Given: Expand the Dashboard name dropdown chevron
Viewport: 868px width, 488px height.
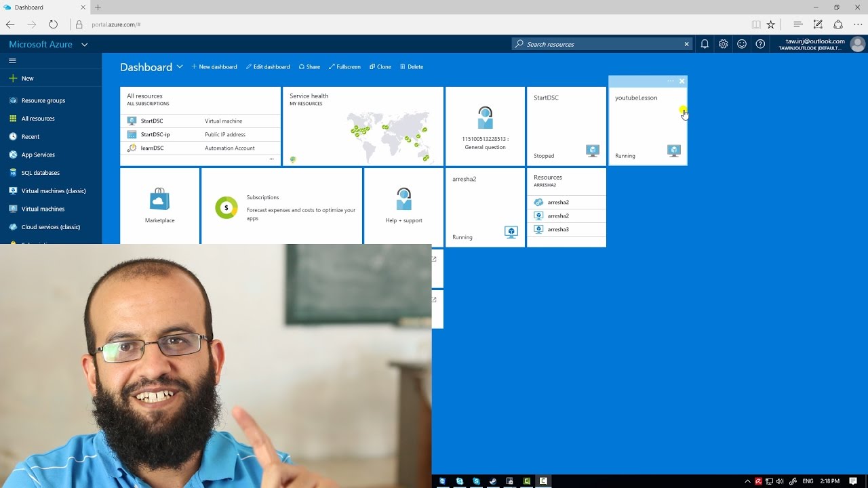Looking at the screenshot, I should [x=180, y=66].
